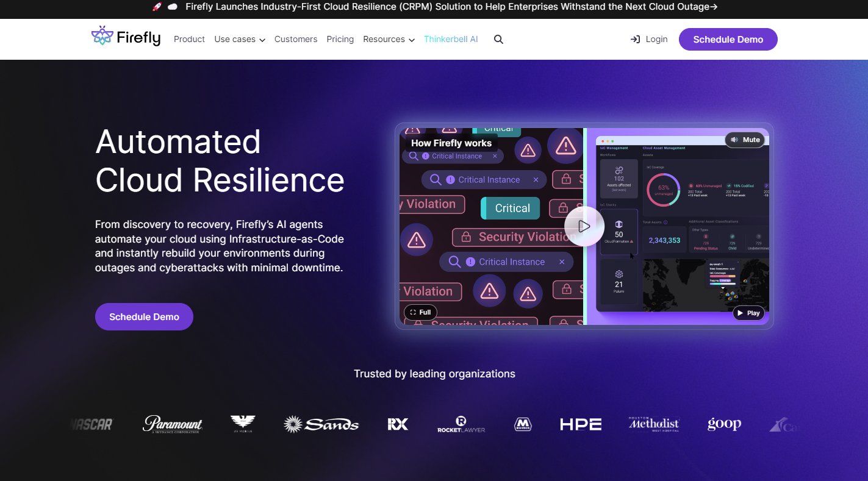Click the cloud emoji in the banner
The image size is (868, 481).
pyautogui.click(x=173, y=7)
